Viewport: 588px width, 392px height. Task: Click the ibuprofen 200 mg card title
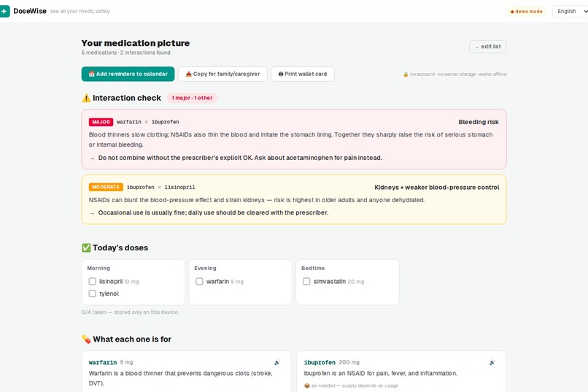[331, 362]
